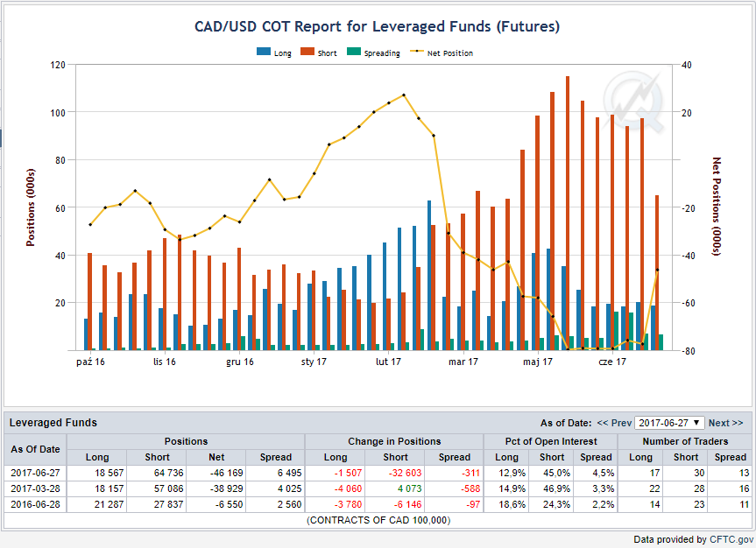Click the Leveraged Funds table title

tap(53, 423)
